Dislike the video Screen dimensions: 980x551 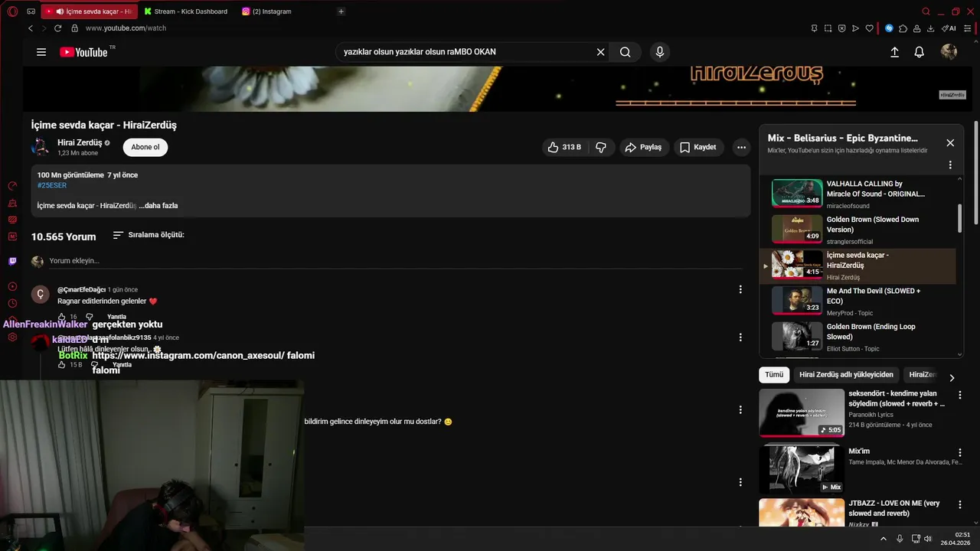point(601,147)
